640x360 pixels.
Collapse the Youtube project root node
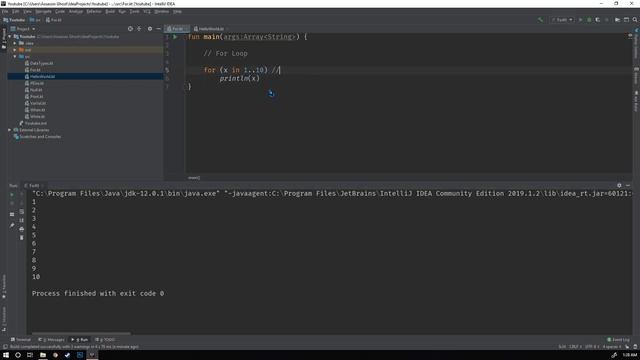(10, 36)
